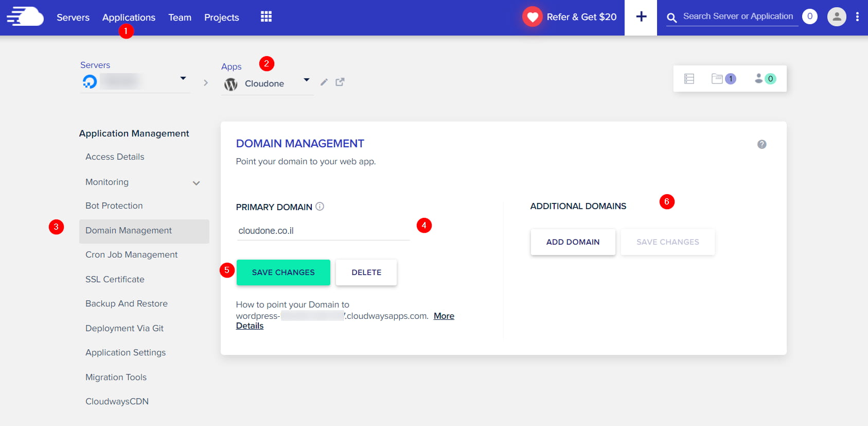Click Refer & Get $20 link
Screen dimensions: 868x426
tap(581, 17)
